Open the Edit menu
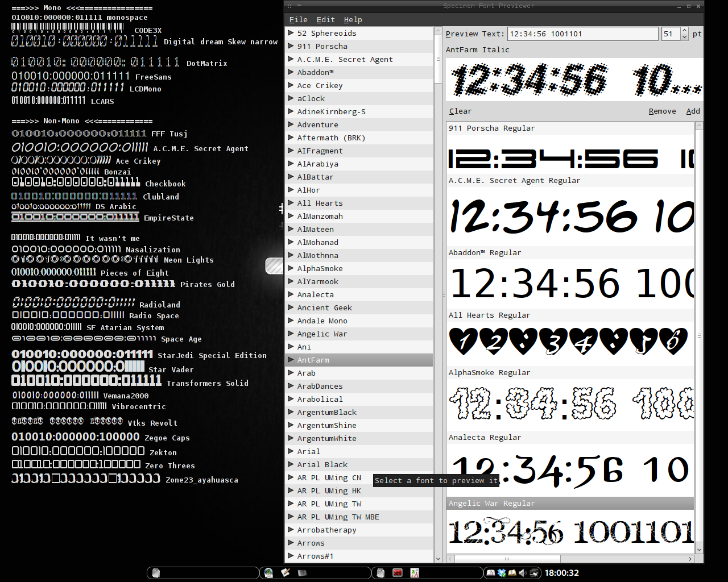This screenshot has height=582, width=728. click(325, 19)
